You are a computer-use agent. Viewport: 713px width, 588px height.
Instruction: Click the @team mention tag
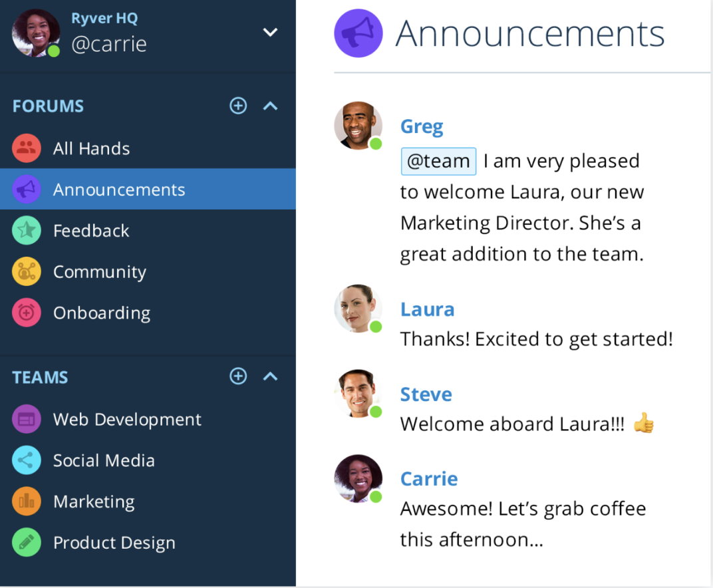(x=438, y=161)
